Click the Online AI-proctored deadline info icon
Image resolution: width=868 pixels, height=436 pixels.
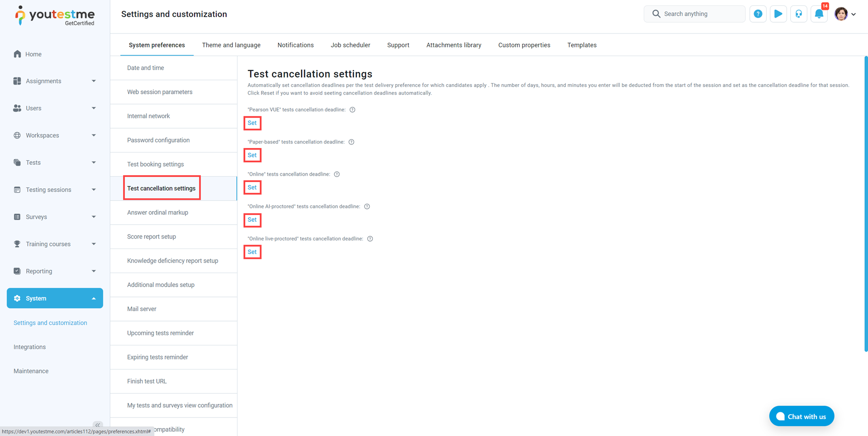point(367,206)
